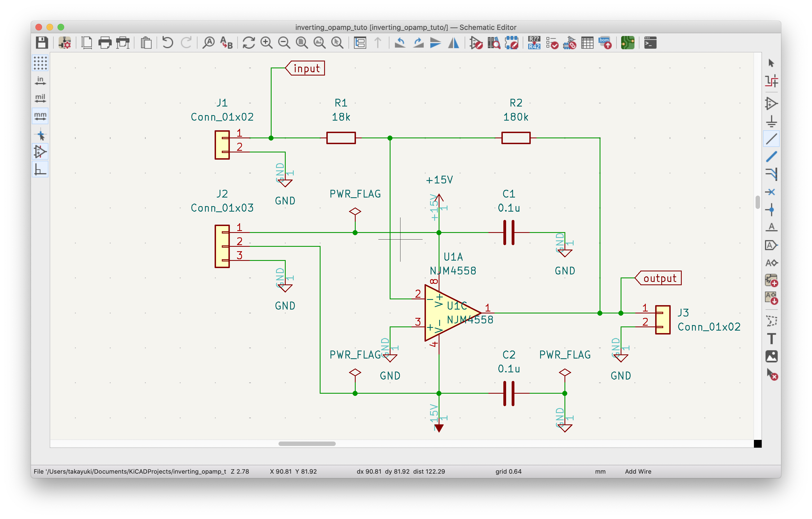Toggle horizontal/vertical wire constraint
812x519 pixels.
40,169
